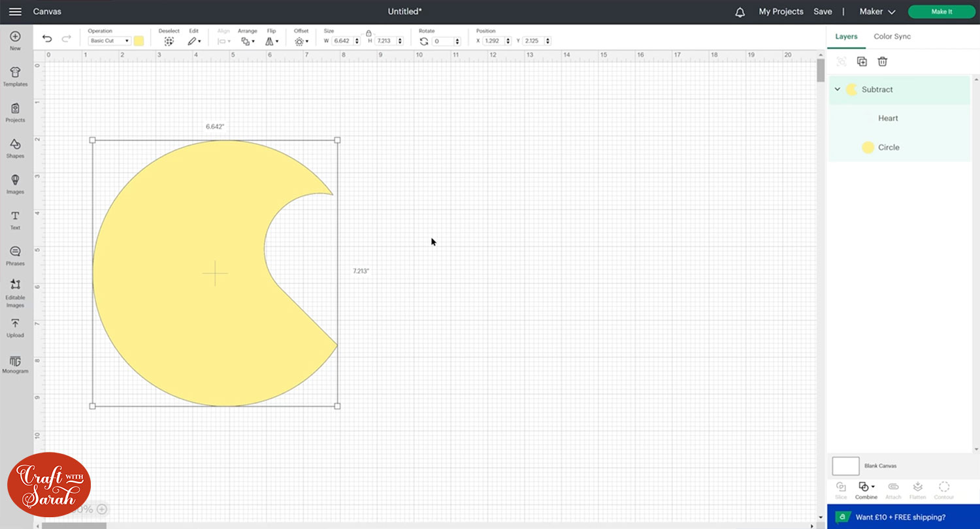Screen dimensions: 980x529
Task: Toggle the size aspect ratio lock
Action: point(368,33)
